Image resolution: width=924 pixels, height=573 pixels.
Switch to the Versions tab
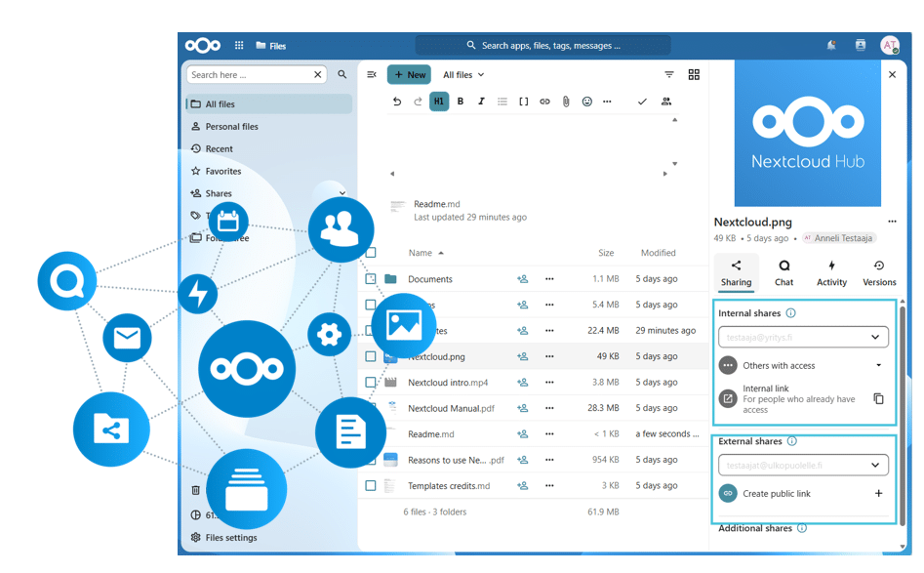click(879, 273)
